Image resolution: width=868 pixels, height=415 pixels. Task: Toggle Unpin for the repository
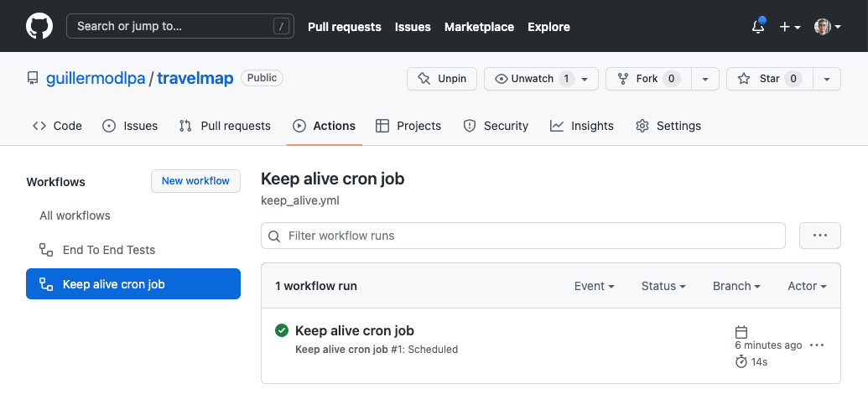pos(442,79)
